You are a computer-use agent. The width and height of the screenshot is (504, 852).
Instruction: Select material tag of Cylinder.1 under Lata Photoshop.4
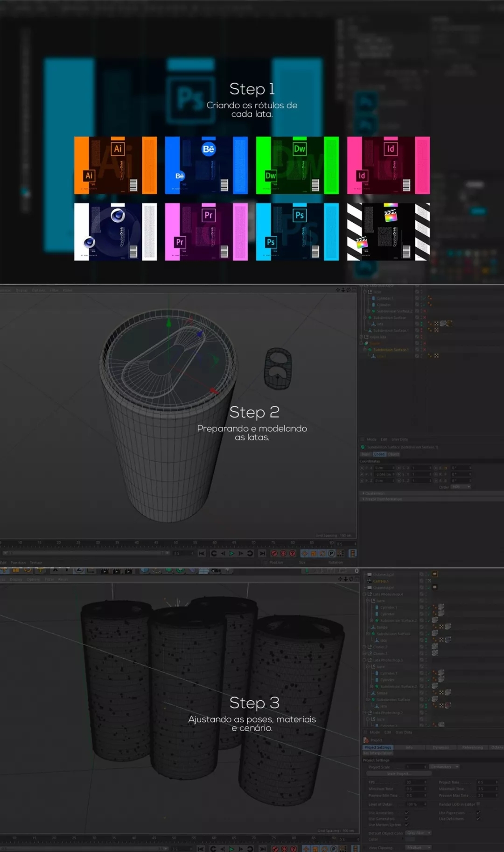[441, 607]
